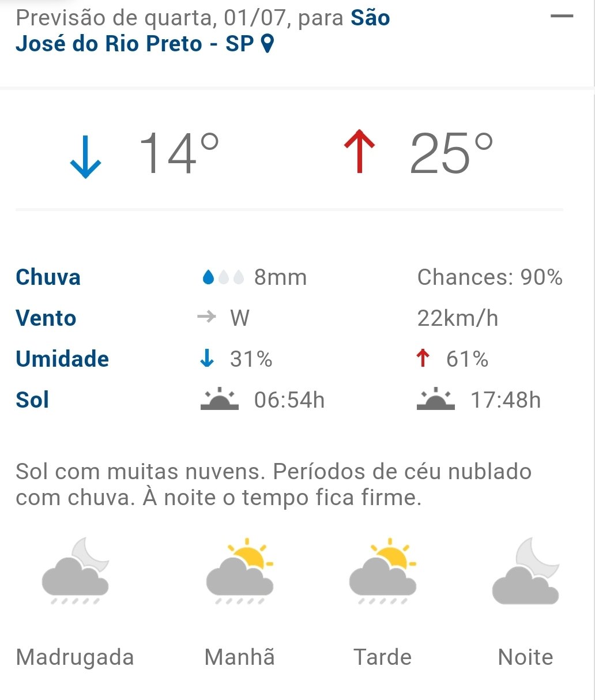The width and height of the screenshot is (595, 700).
Task: Open the Chuva row label
Action: pos(48,277)
